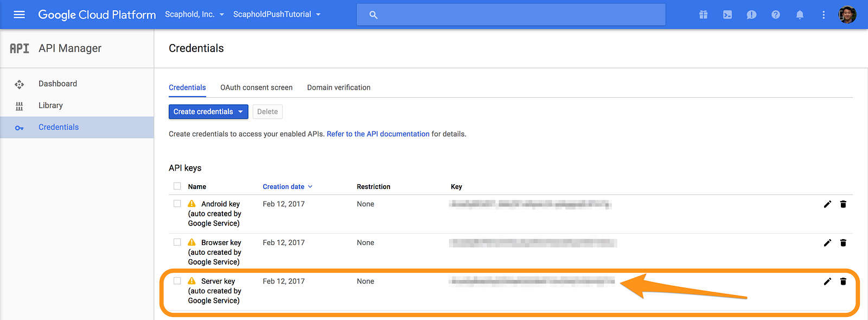The width and height of the screenshot is (868, 320).
Task: Open the user account avatar
Action: pos(847,15)
